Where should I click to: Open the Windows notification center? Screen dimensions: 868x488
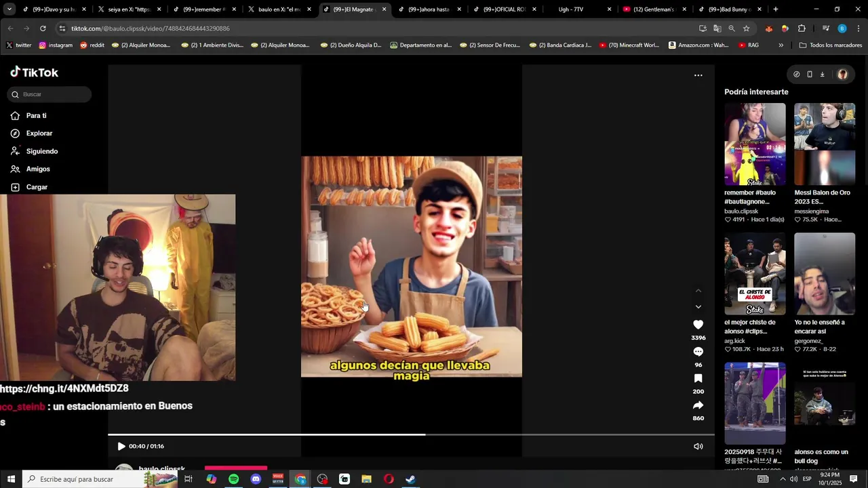[854, 479]
